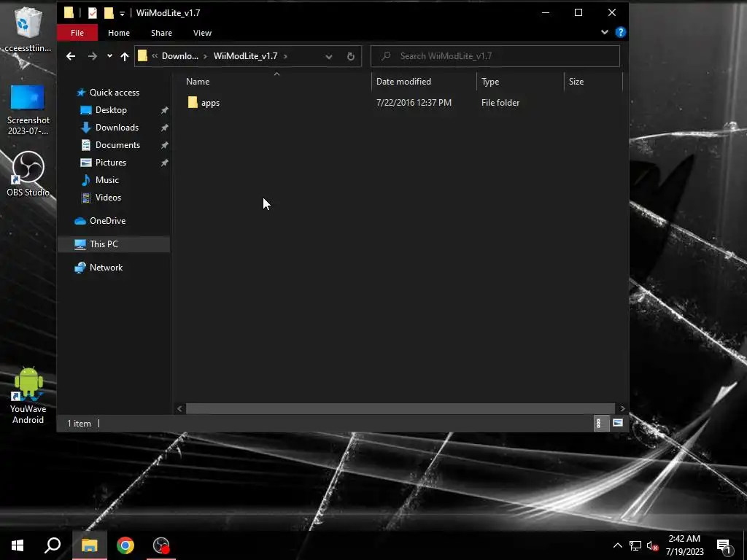Open the notification center icon
747x560 pixels.
tap(724, 546)
